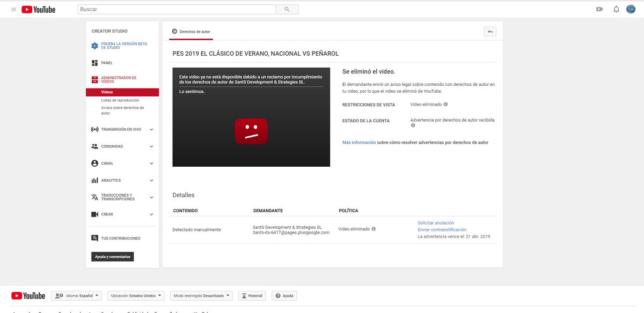Expand the Analytics section chevron
644x313 pixels.
[151, 181]
